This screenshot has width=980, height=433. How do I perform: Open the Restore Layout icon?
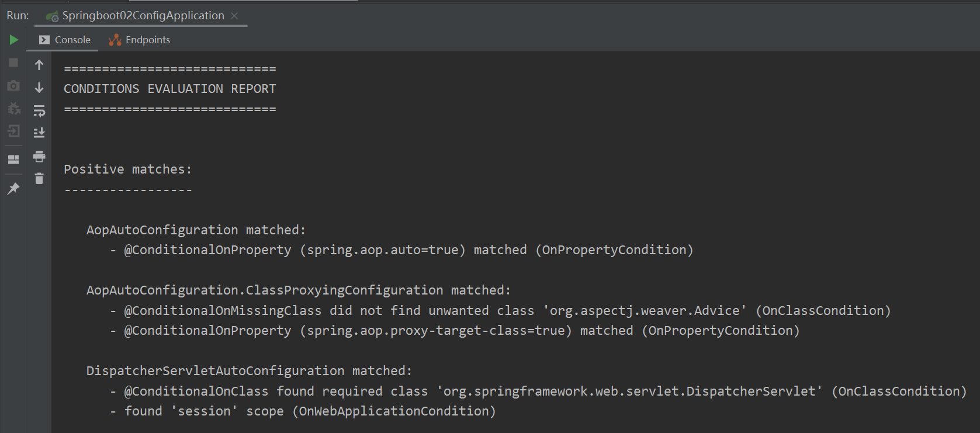pos(13,160)
